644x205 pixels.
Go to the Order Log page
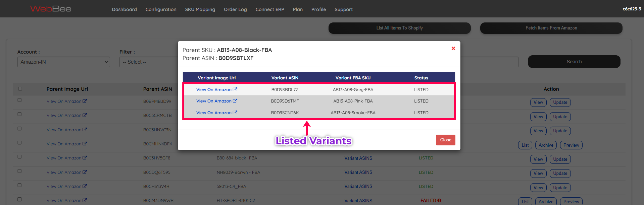pyautogui.click(x=235, y=9)
